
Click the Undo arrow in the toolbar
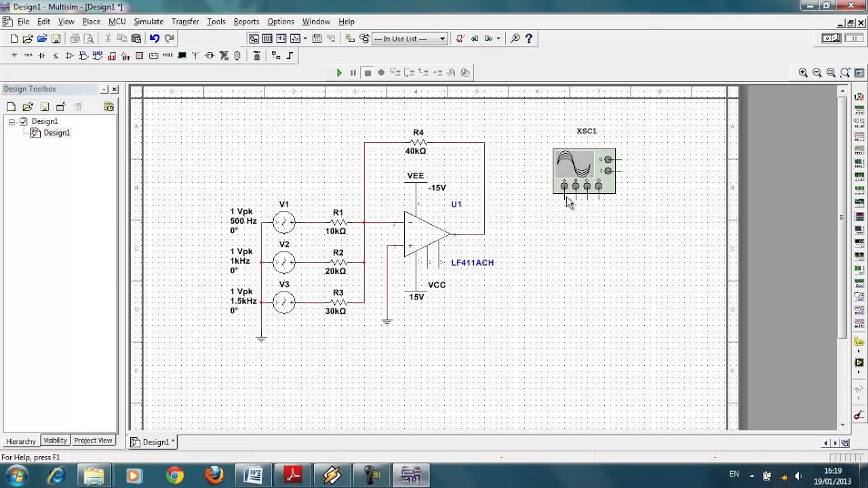pos(155,39)
